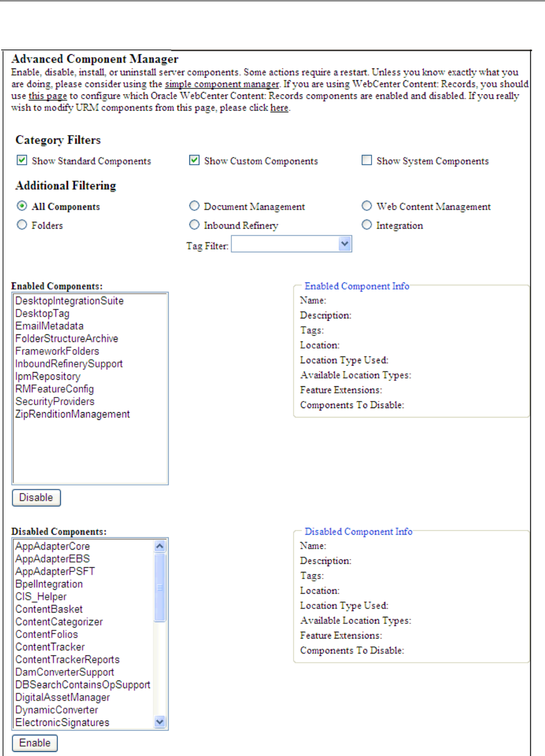Uncheck Show Standard Components checkbox
This screenshot has height=756, width=545.
point(22,160)
